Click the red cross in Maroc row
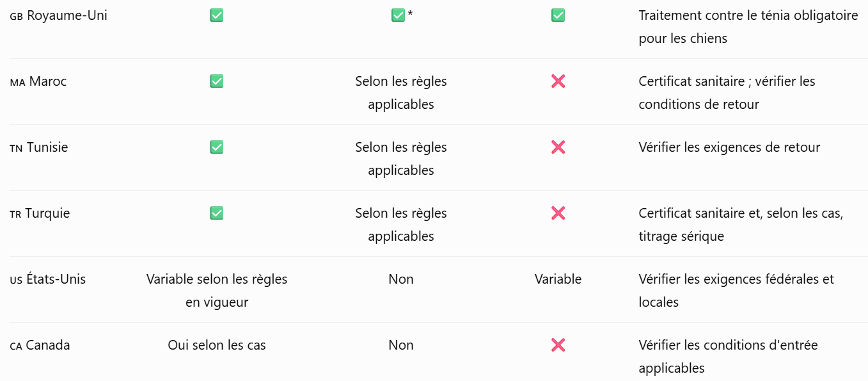868x381 pixels. click(x=558, y=81)
